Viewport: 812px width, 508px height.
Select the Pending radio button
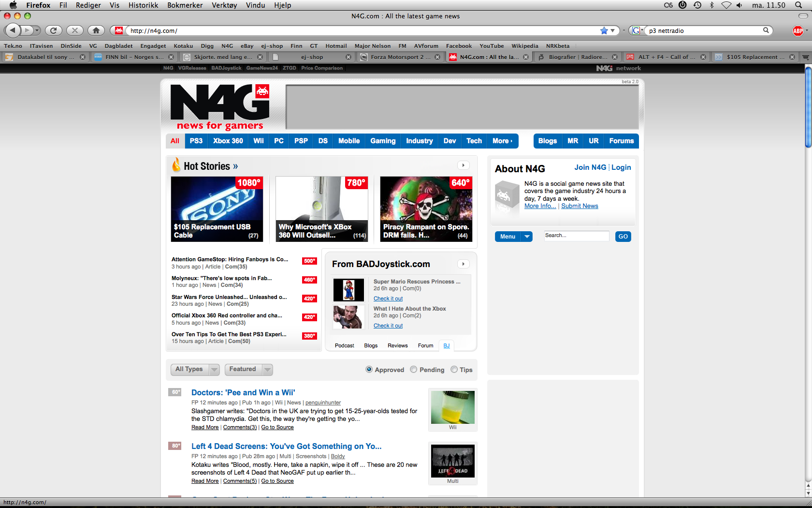pyautogui.click(x=414, y=370)
